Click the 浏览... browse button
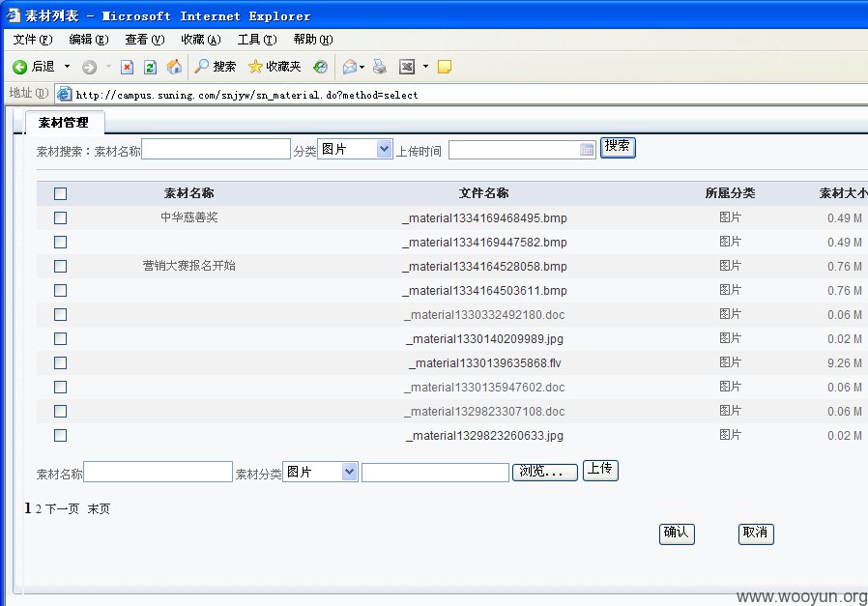Image resolution: width=868 pixels, height=606 pixels. click(545, 472)
